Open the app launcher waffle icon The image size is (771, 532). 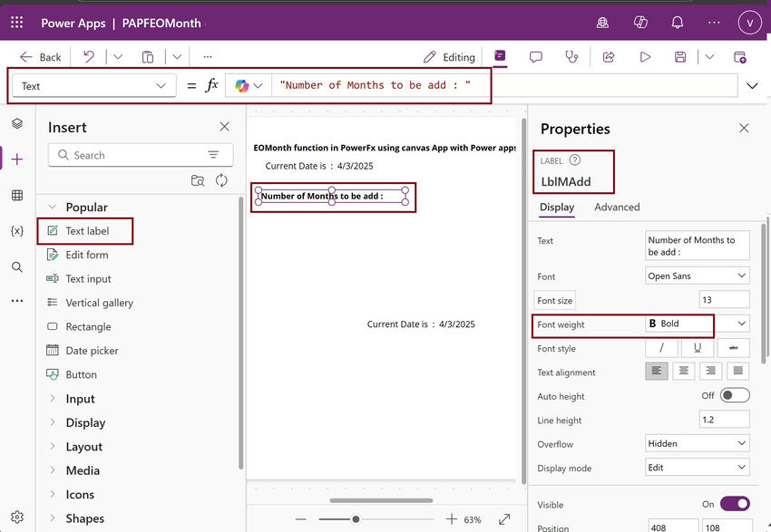16,23
